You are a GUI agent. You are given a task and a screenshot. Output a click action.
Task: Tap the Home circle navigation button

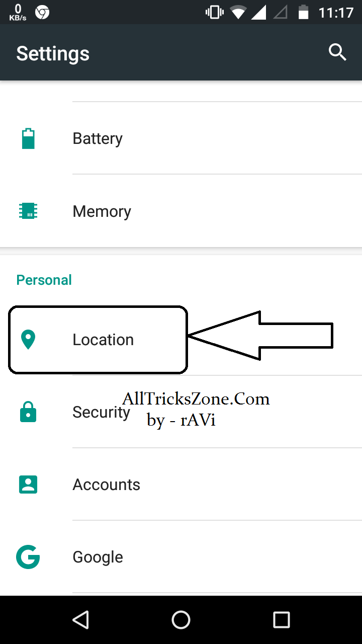click(x=181, y=620)
